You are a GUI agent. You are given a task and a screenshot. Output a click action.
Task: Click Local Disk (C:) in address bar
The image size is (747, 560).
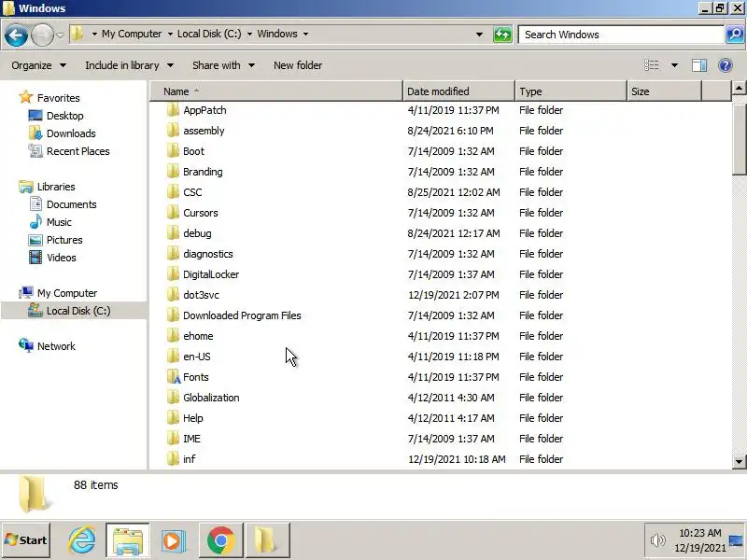point(209,34)
